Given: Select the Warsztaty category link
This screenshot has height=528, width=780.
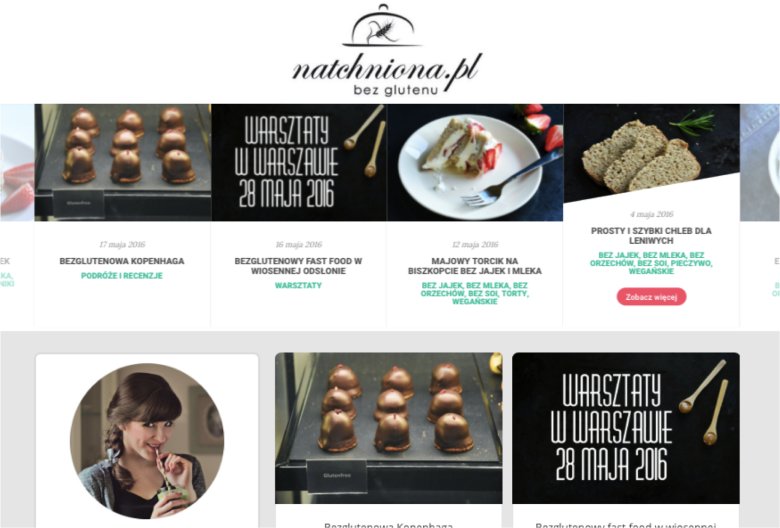Looking at the screenshot, I should pyautogui.click(x=298, y=286).
